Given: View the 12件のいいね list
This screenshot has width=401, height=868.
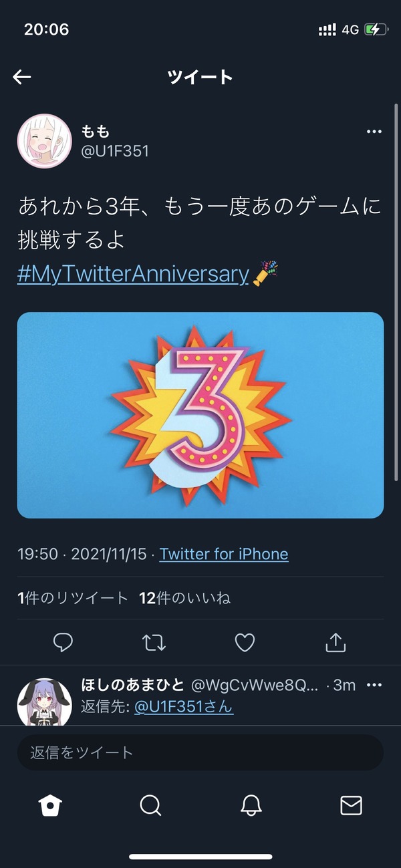Looking at the screenshot, I should pyautogui.click(x=184, y=598).
